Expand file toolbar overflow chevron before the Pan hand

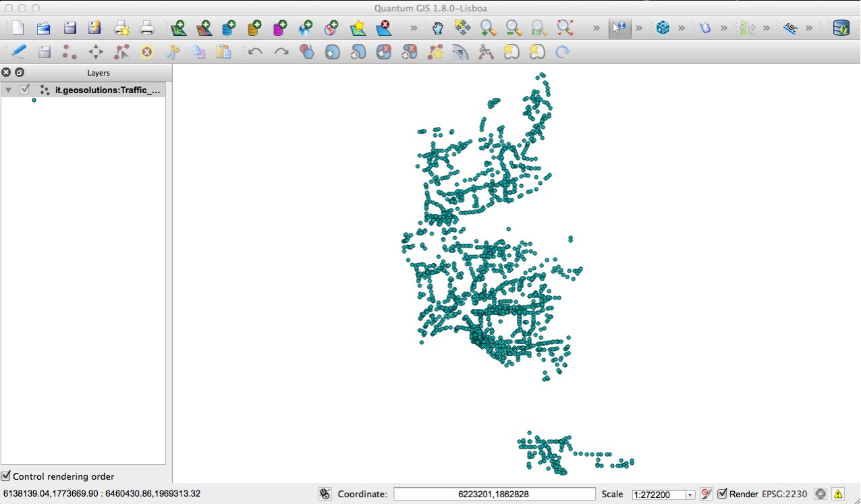(414, 28)
